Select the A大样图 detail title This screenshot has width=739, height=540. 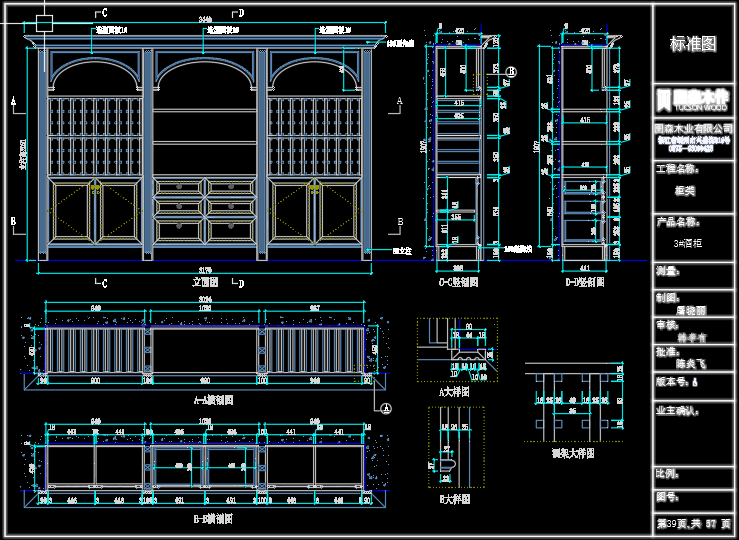tap(454, 392)
